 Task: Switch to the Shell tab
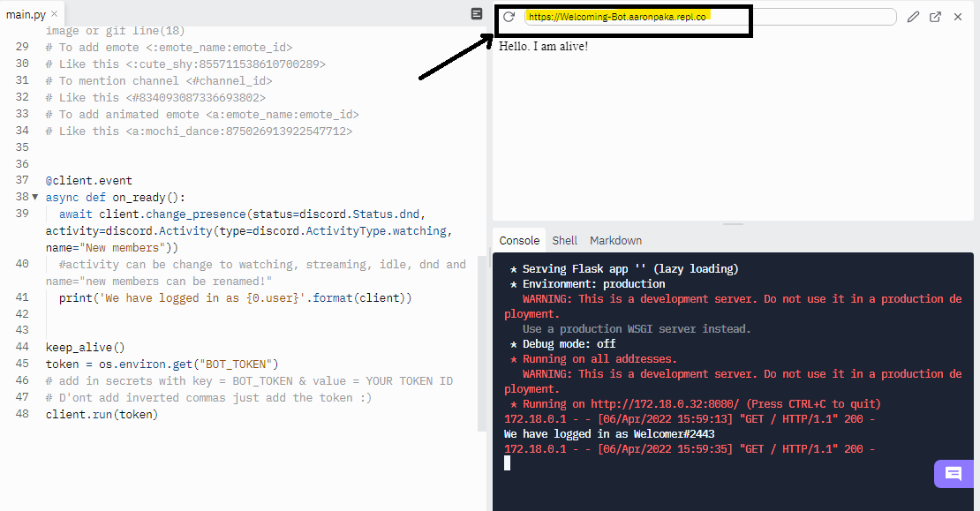564,241
